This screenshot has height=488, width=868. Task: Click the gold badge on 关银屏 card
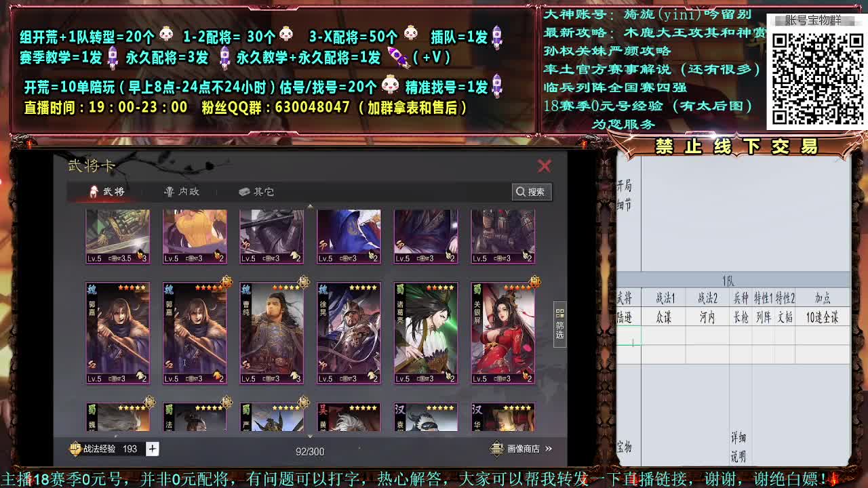[x=535, y=281]
